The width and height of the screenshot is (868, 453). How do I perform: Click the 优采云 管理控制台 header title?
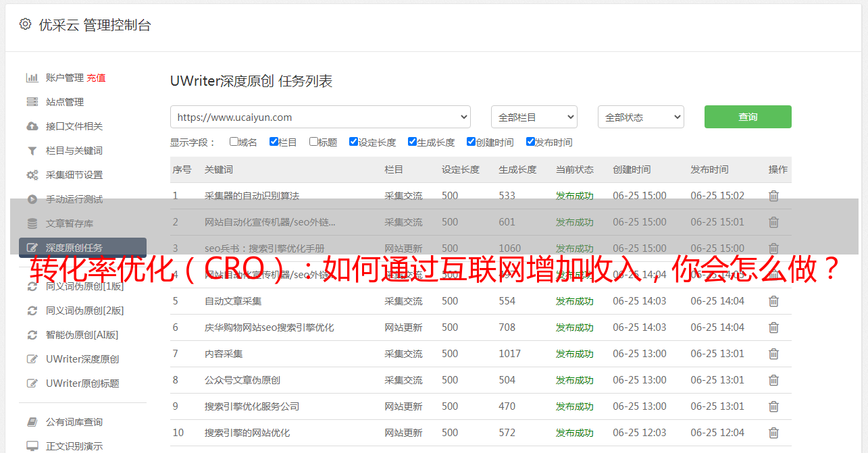tap(95, 25)
